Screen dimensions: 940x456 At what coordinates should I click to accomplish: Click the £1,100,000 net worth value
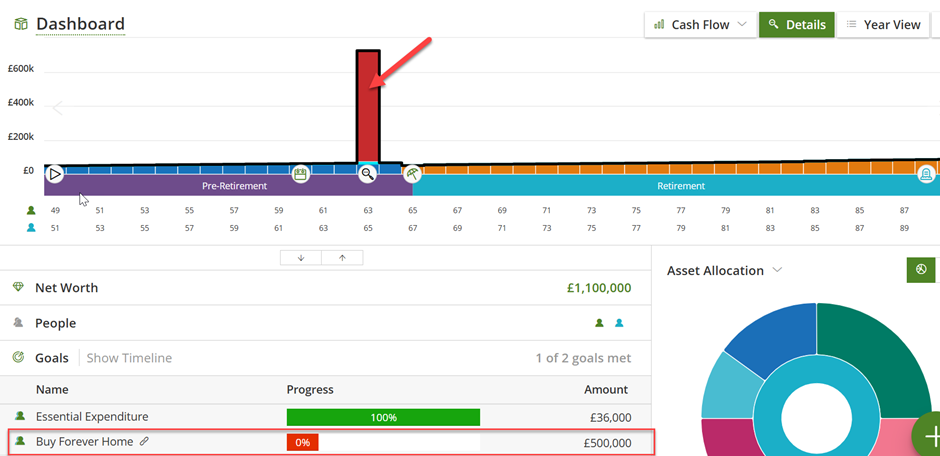coord(599,288)
